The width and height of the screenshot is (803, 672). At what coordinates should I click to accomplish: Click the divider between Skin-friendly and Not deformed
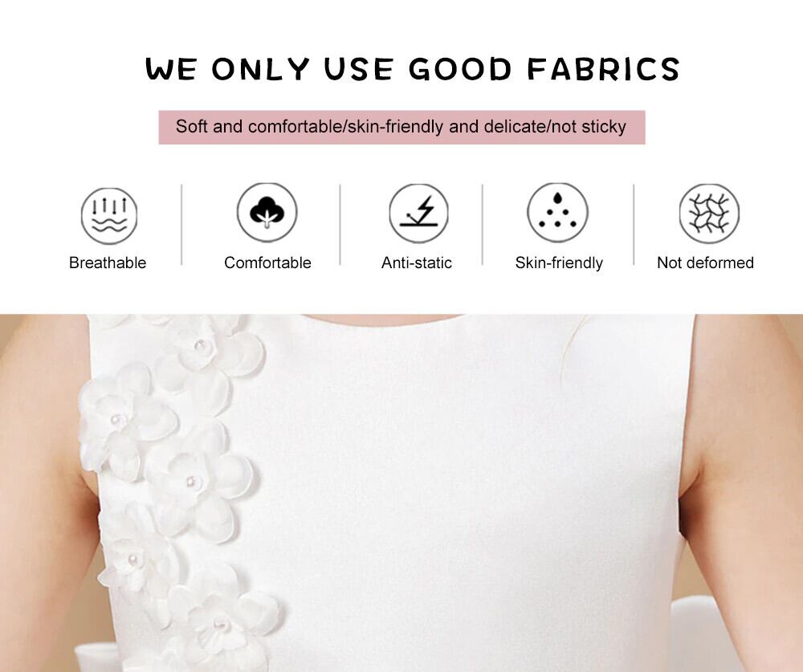pyautogui.click(x=634, y=224)
